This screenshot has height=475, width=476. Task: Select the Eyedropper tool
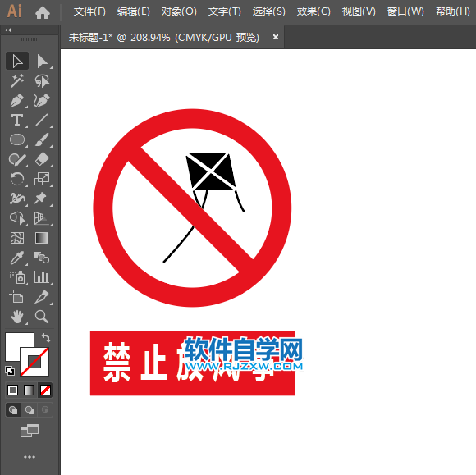17,258
